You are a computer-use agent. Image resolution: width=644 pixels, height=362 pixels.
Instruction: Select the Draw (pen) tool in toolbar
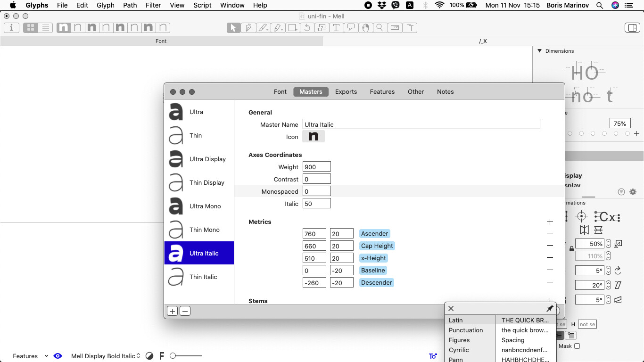248,28
